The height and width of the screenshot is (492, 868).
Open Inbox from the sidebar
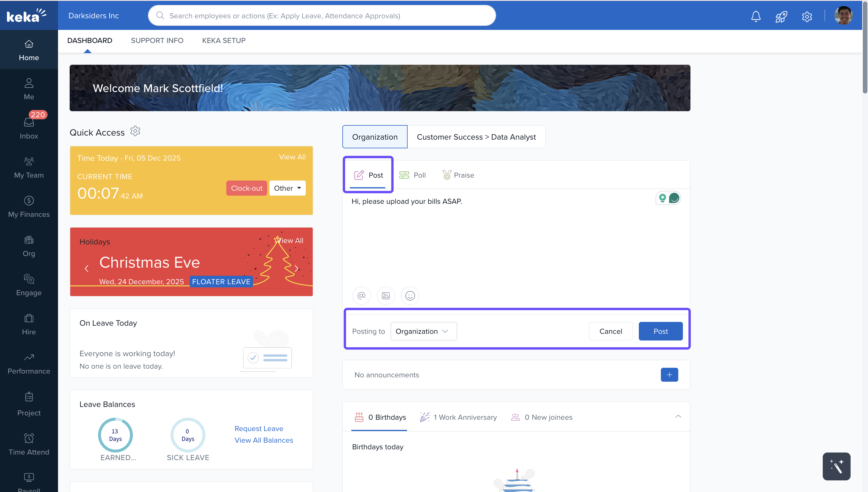click(29, 128)
